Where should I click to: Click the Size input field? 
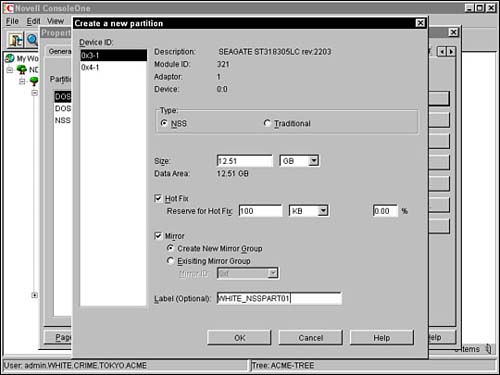click(x=245, y=161)
